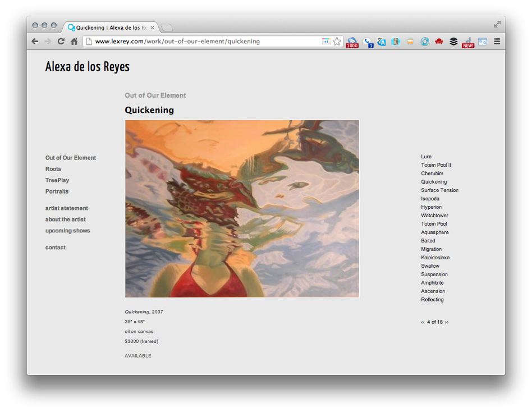The height and width of the screenshot is (412, 532).
Task: View the Surface Tension painting
Action: (x=440, y=190)
